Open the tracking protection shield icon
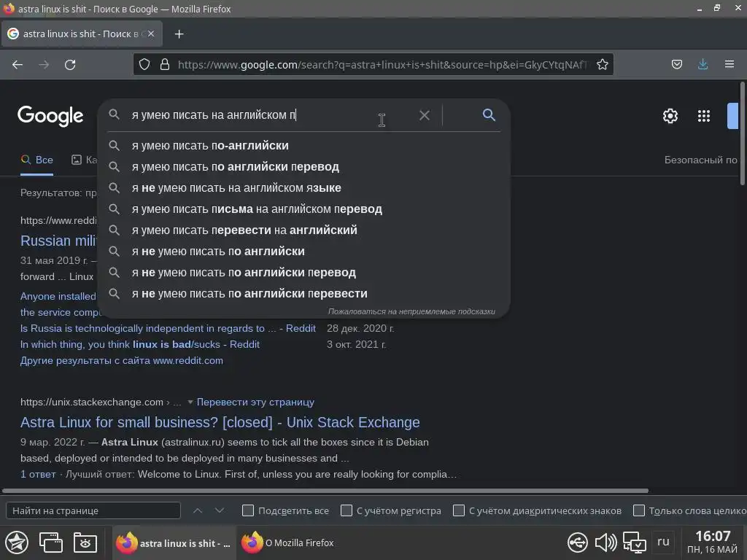The image size is (747, 560). pyautogui.click(x=144, y=64)
